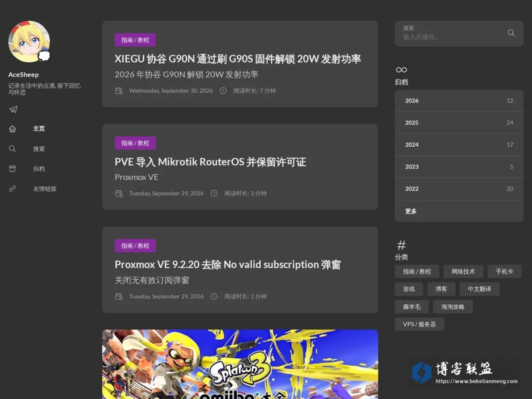The height and width of the screenshot is (399, 532).
Task: Select the 薅羊毛 category tag
Action: click(x=411, y=307)
